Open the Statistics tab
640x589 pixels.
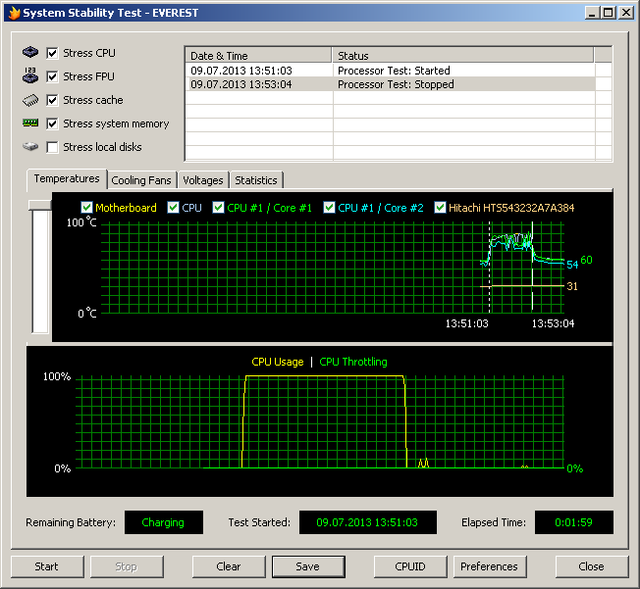pos(256,180)
